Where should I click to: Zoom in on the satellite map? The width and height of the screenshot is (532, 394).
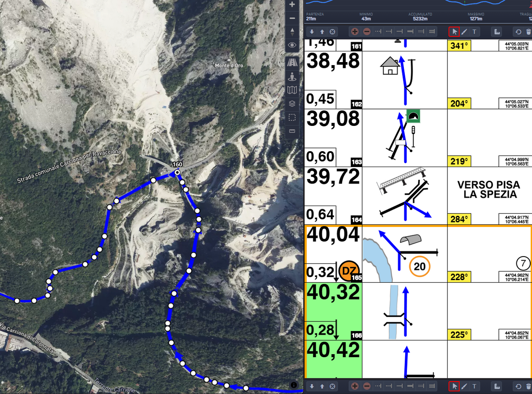[292, 5]
